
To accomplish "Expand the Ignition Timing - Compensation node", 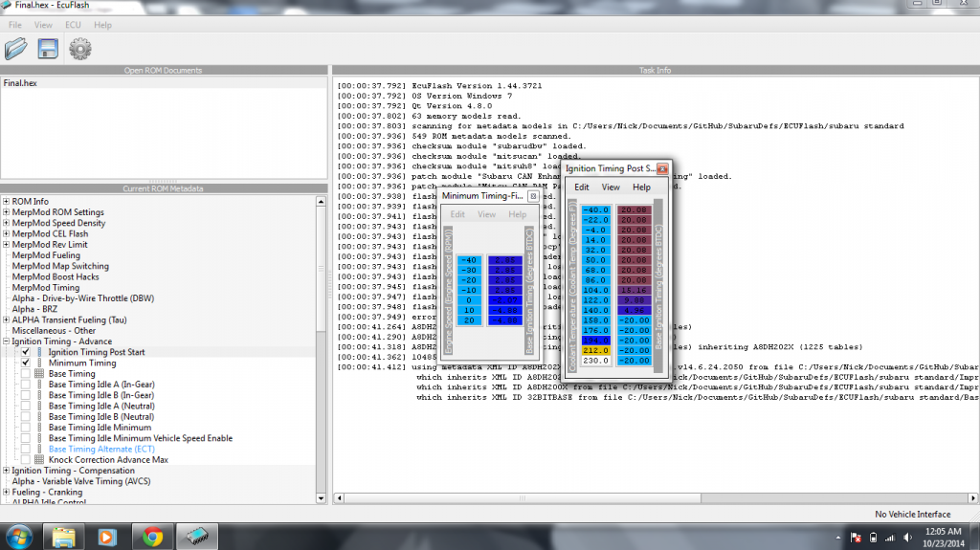I will pyautogui.click(x=6, y=471).
